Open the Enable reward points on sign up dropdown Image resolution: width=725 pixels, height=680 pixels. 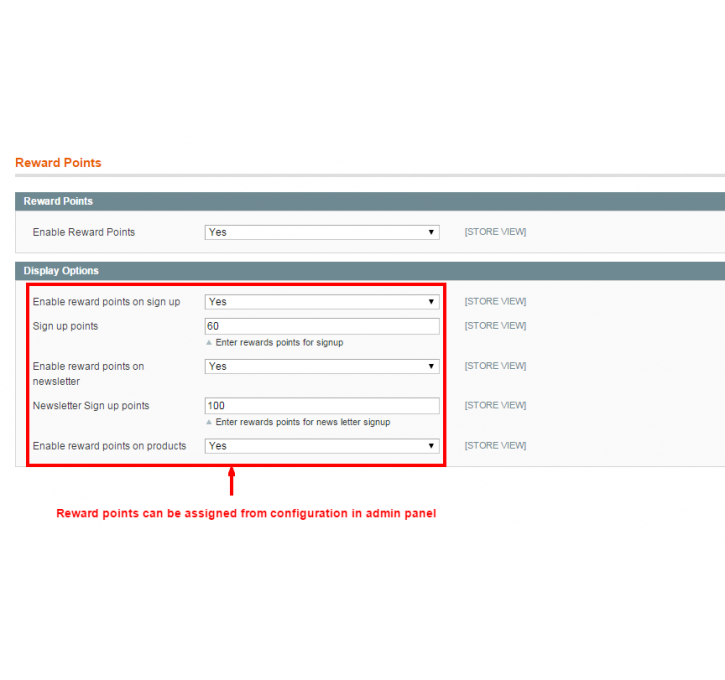tap(322, 301)
